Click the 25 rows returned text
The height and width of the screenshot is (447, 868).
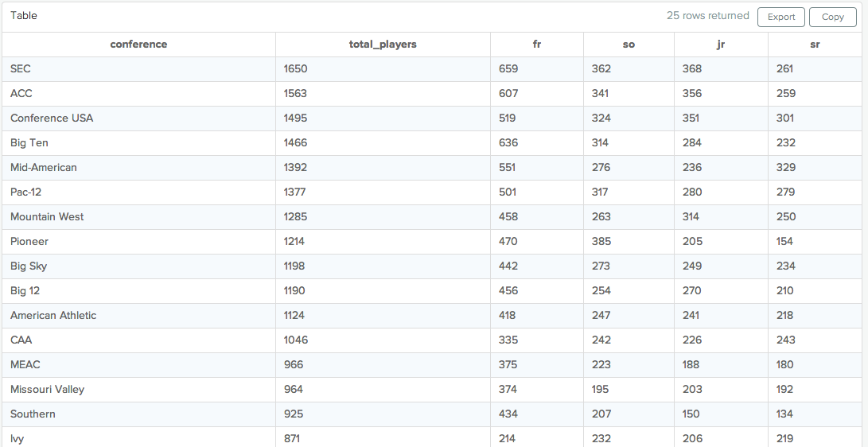(x=707, y=16)
